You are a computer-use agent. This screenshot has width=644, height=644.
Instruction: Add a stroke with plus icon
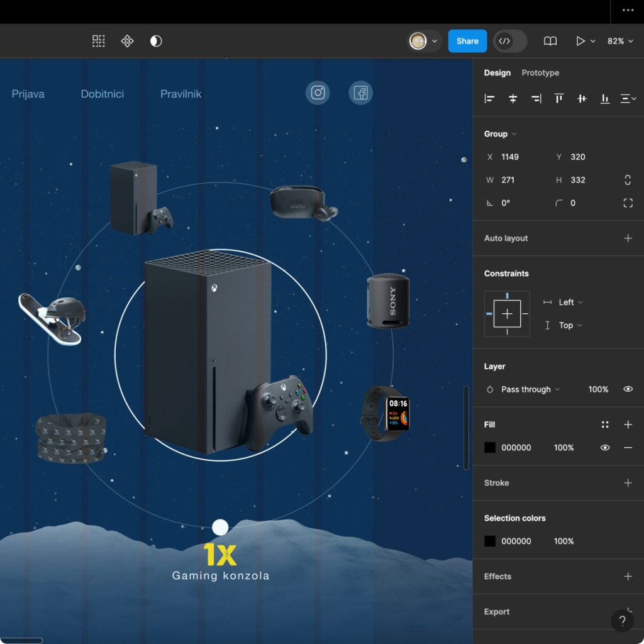(628, 483)
